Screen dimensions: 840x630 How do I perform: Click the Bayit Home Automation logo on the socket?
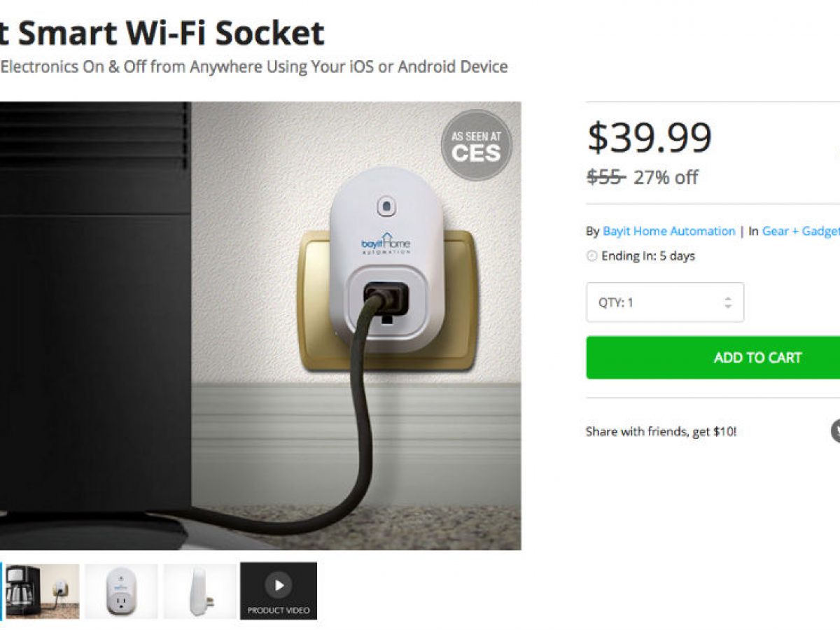[x=386, y=244]
